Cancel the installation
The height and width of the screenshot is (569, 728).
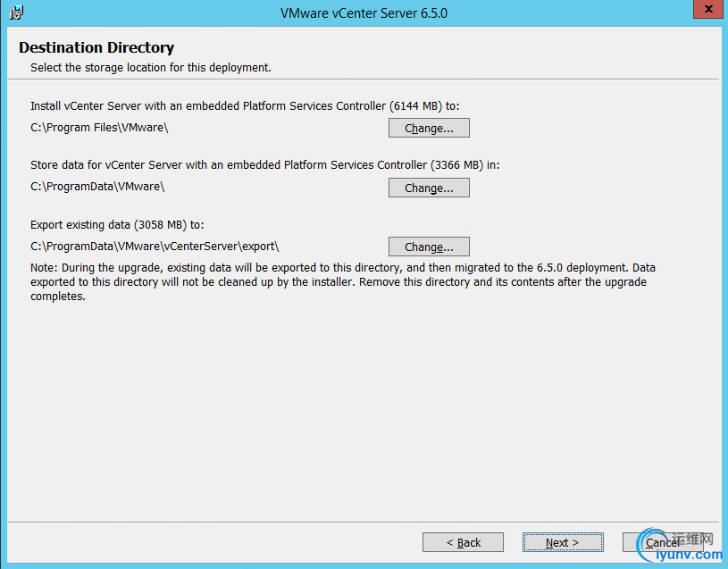663,542
